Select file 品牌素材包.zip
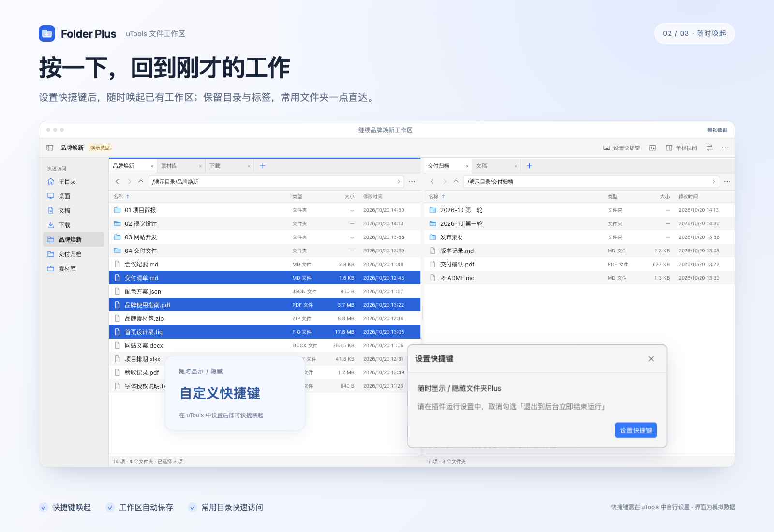 [x=265, y=319]
